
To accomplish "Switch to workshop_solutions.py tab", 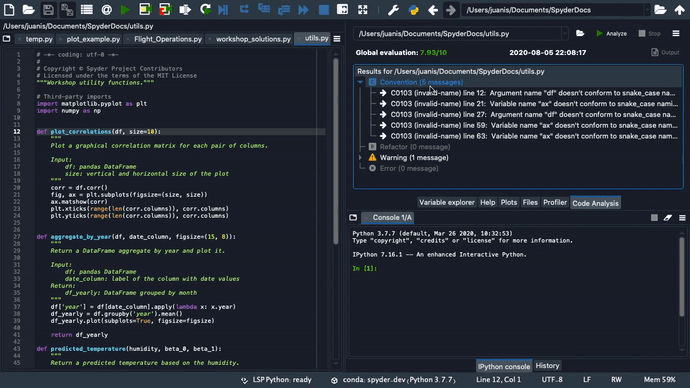I will (x=253, y=39).
